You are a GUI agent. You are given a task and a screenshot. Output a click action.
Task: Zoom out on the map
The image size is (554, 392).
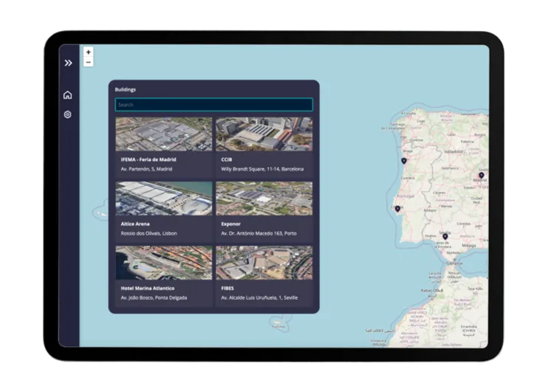88,62
